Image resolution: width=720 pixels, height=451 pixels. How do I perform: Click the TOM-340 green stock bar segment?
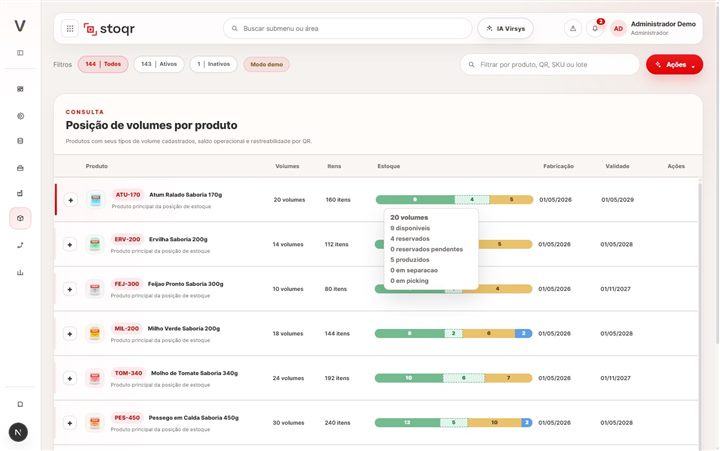409,378
